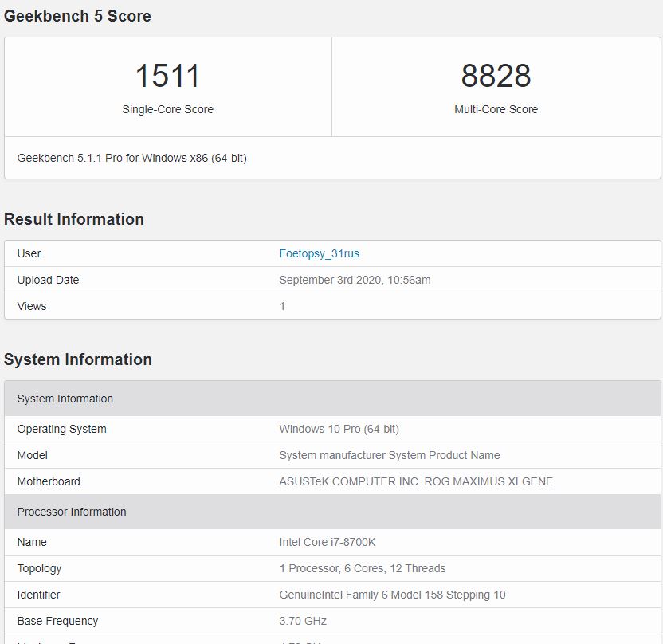Click the Motherboard row label
663x644 pixels.
49,481
